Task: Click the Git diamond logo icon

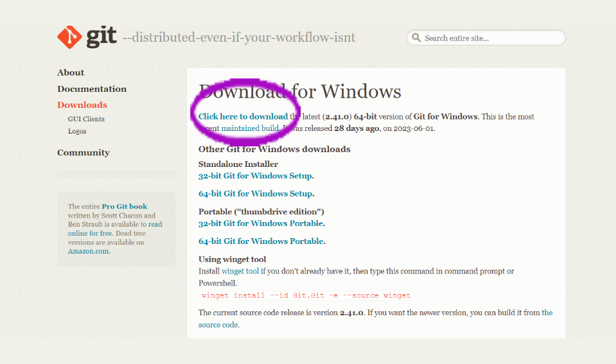Action: tap(69, 37)
